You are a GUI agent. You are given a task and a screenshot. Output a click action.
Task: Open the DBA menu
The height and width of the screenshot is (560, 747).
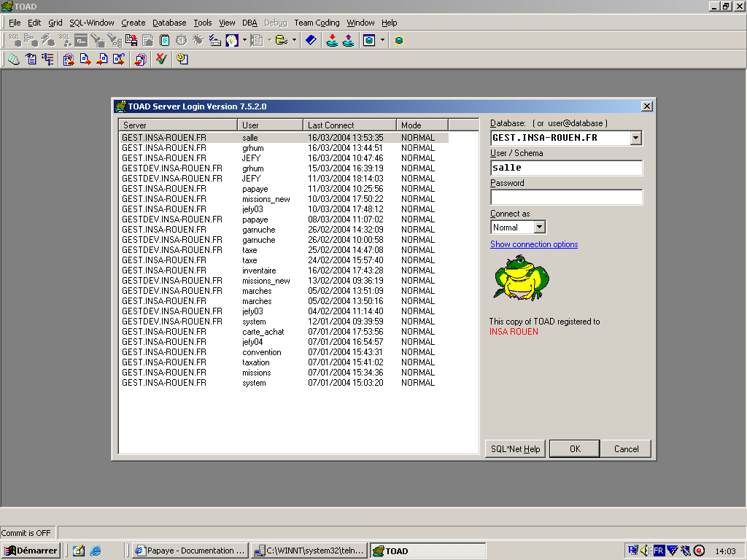[x=249, y=23]
